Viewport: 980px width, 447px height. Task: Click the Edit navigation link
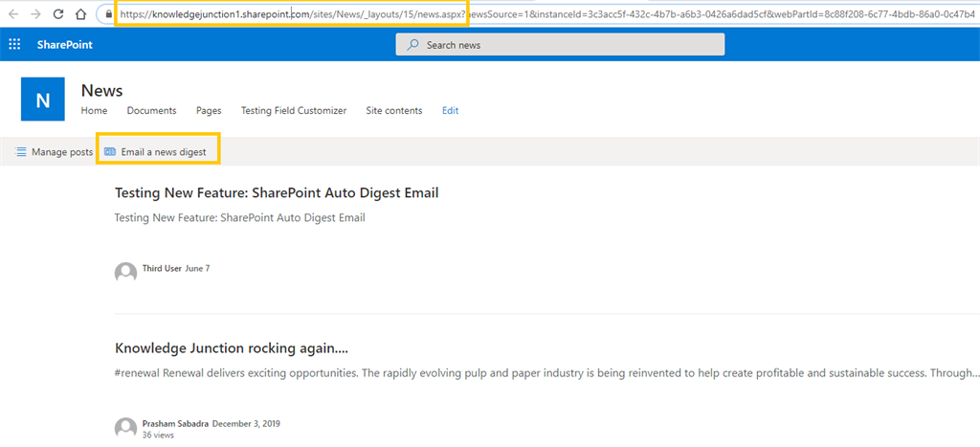(451, 111)
